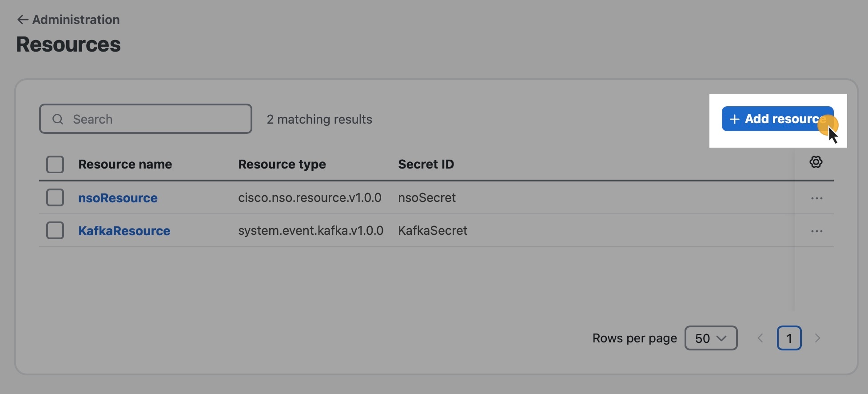Open the nsoResource link
This screenshot has width=868, height=394.
pos(118,198)
